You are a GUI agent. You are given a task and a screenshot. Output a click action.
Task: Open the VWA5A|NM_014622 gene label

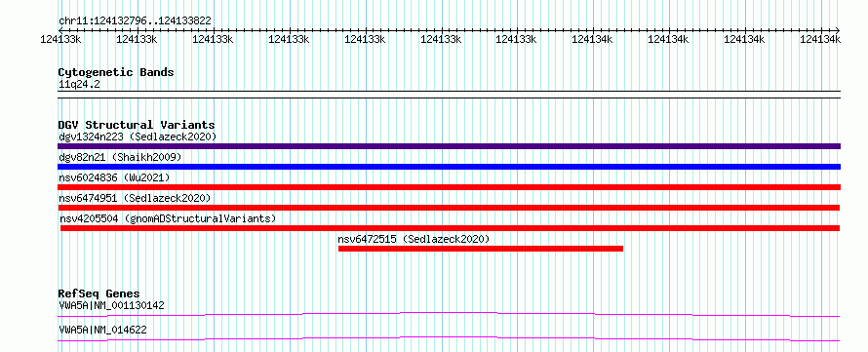(x=102, y=330)
